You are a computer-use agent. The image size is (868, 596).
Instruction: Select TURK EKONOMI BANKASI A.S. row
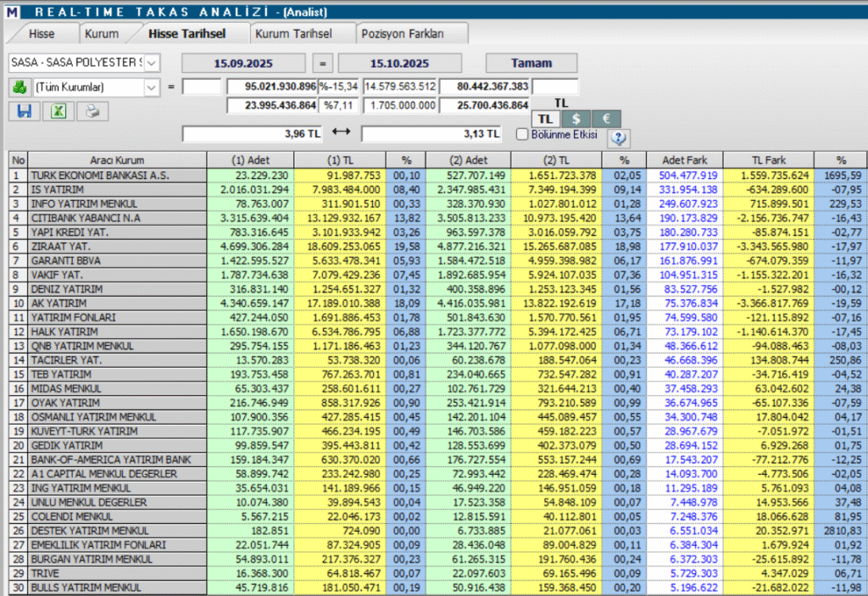(438, 175)
